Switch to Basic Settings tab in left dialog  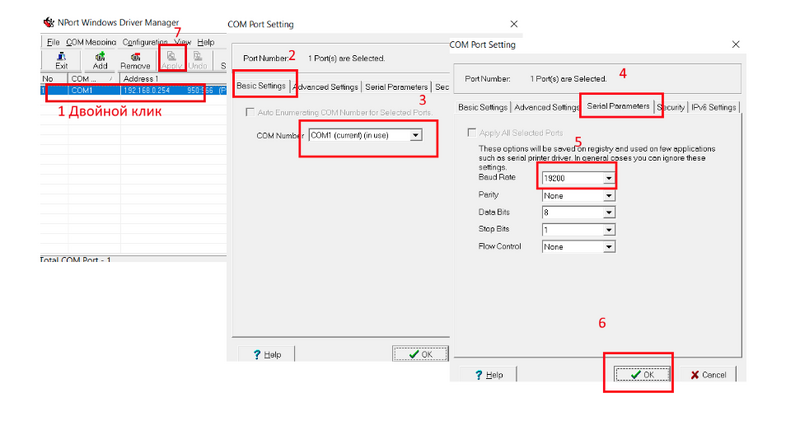tap(261, 86)
